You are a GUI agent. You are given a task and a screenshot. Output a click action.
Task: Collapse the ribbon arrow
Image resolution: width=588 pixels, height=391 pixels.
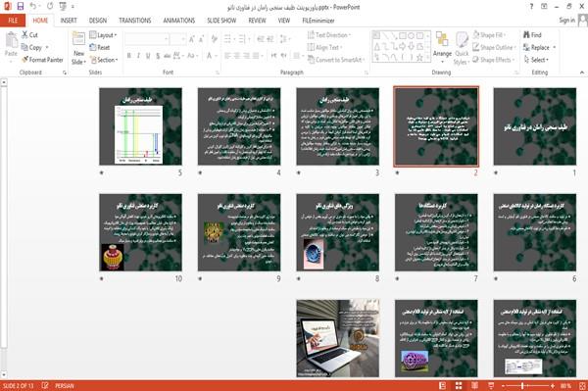click(582, 73)
